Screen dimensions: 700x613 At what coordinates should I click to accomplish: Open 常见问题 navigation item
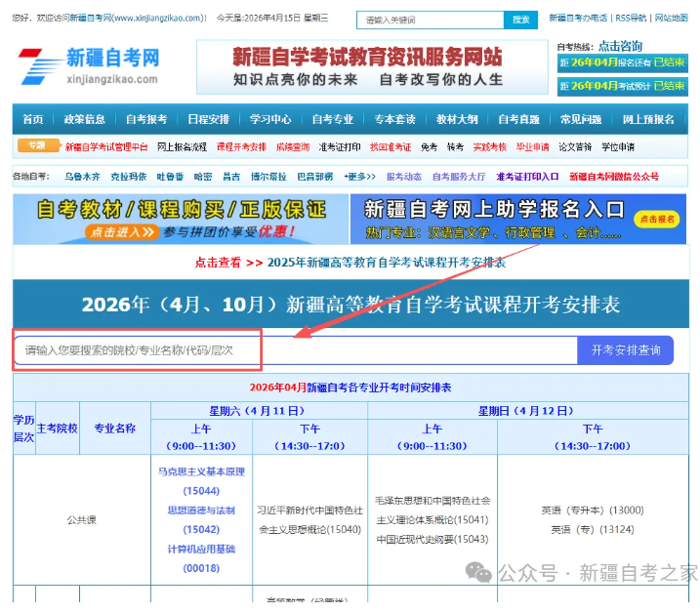581,120
